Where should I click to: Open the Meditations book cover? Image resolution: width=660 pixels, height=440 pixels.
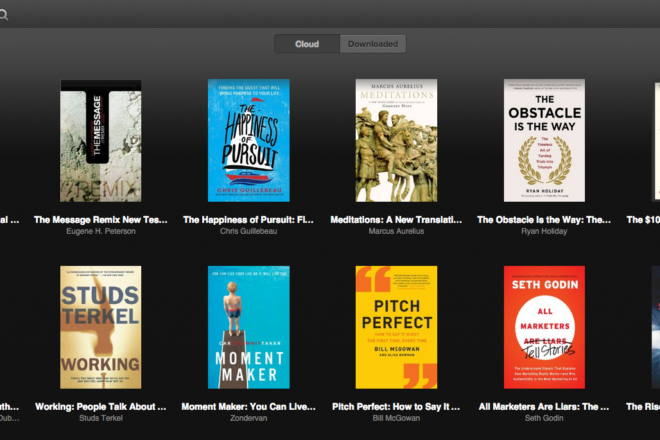[397, 141]
